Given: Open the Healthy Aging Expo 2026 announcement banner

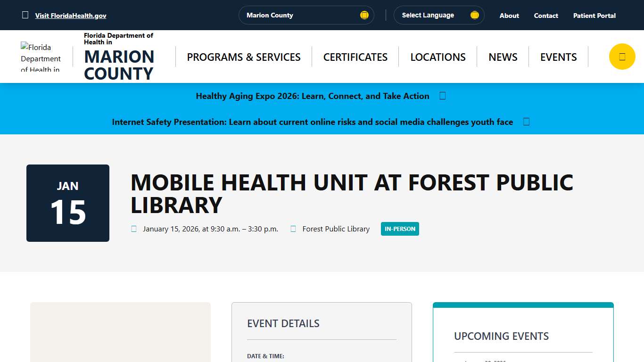Looking at the screenshot, I should (313, 96).
